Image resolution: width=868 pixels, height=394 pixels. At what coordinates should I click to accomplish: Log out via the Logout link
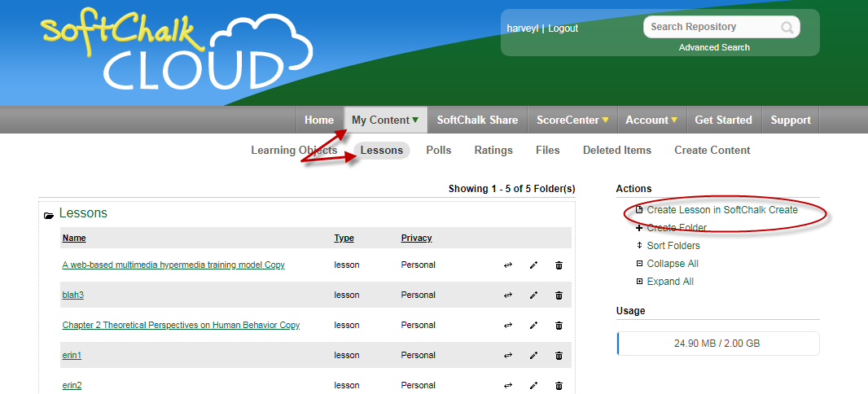point(563,28)
